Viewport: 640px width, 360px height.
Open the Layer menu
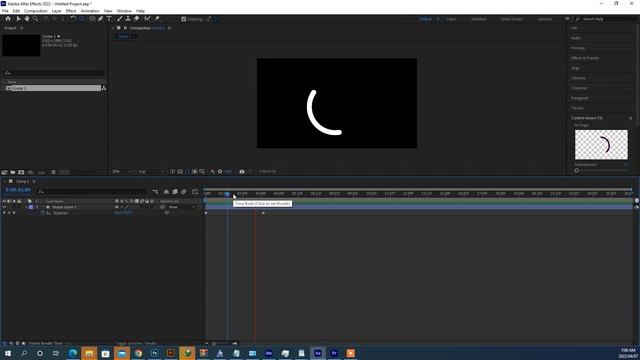click(56, 11)
